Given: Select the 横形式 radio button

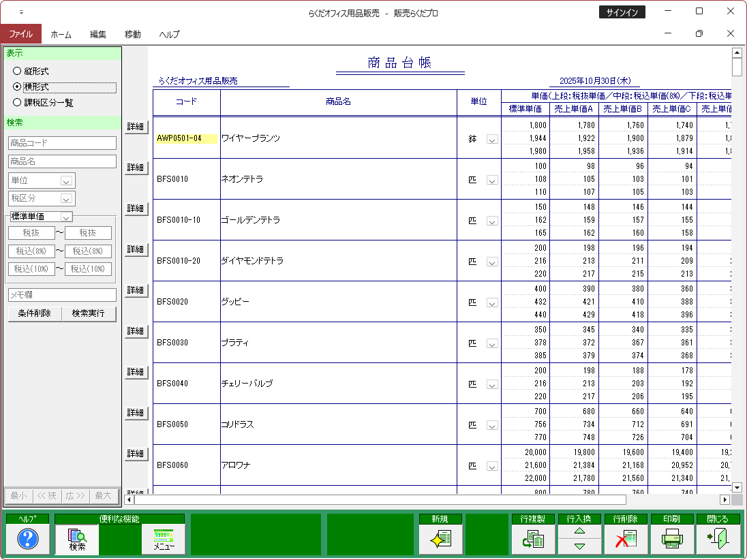Looking at the screenshot, I should 17,87.
